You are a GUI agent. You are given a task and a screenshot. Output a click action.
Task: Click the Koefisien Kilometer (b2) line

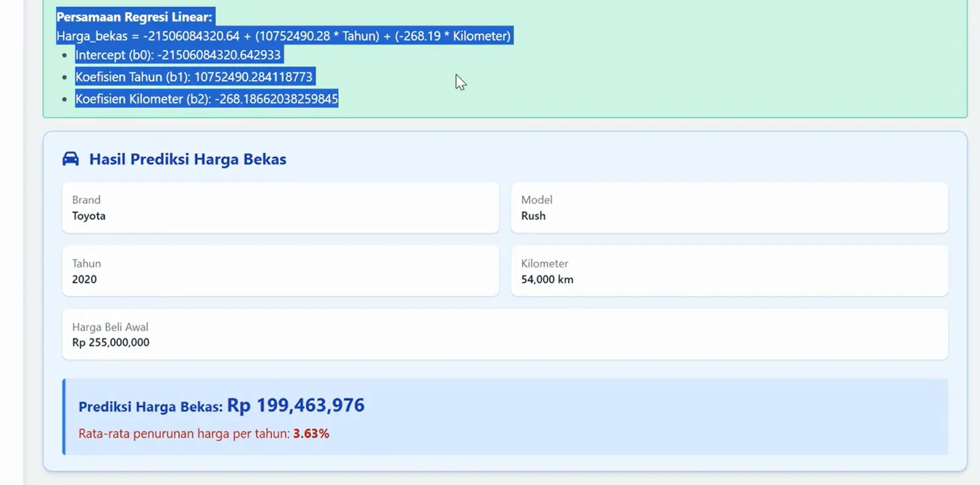click(x=207, y=99)
